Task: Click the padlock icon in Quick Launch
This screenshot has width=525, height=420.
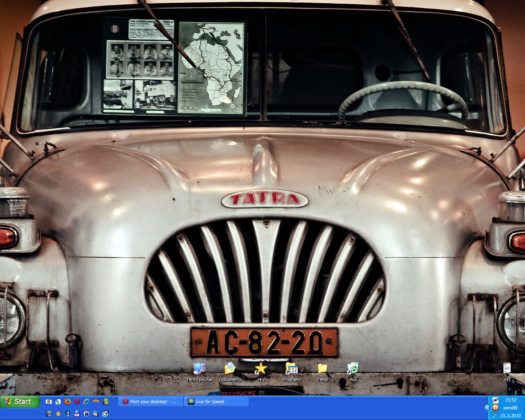Action: tap(87, 414)
